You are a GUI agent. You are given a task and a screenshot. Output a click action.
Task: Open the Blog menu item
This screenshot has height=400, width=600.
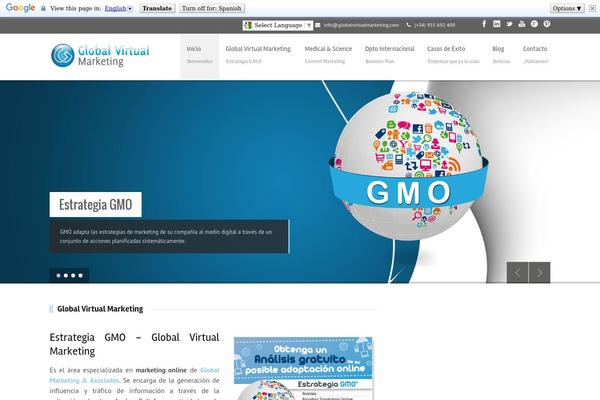click(x=501, y=54)
